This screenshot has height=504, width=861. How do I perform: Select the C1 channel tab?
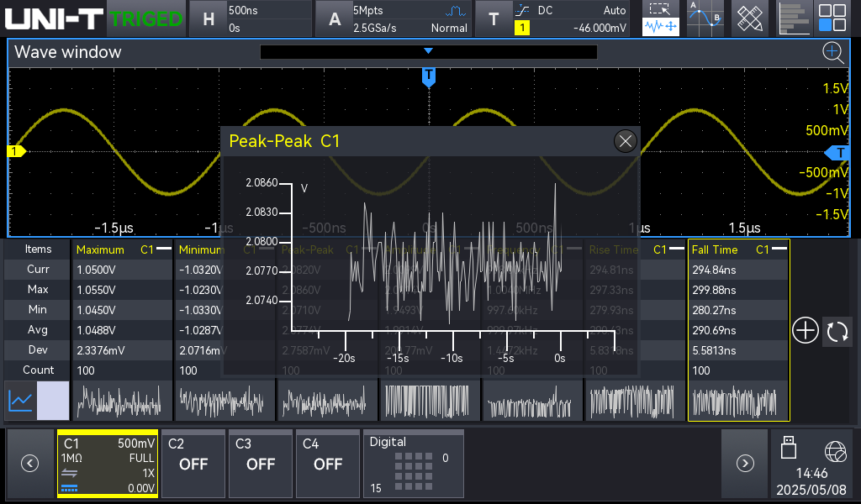[108, 464]
